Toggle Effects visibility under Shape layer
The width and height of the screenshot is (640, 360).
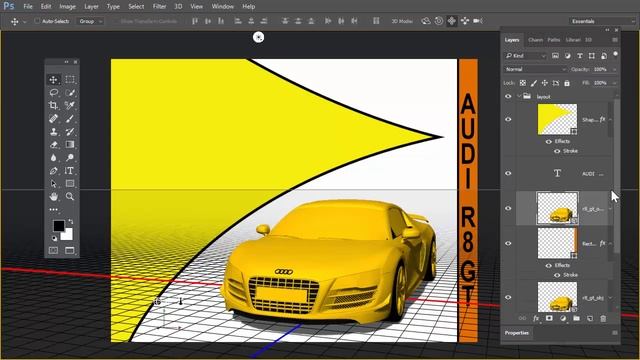tap(549, 142)
